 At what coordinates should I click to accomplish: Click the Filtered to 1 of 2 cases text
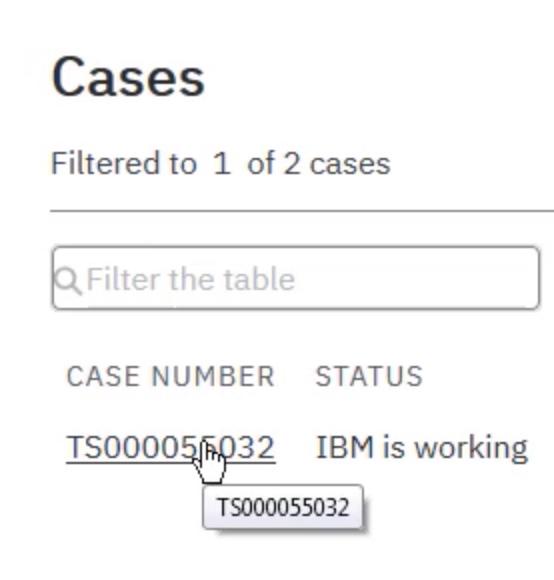point(220,163)
